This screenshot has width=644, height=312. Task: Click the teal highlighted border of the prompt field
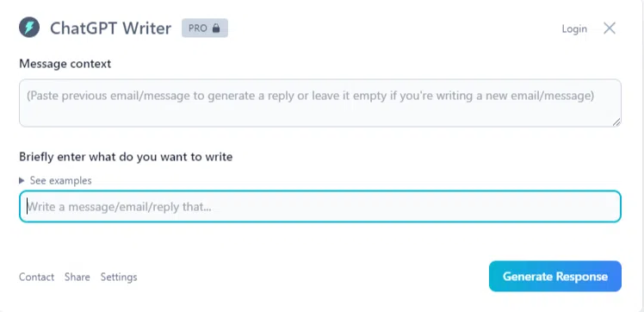[320, 191]
